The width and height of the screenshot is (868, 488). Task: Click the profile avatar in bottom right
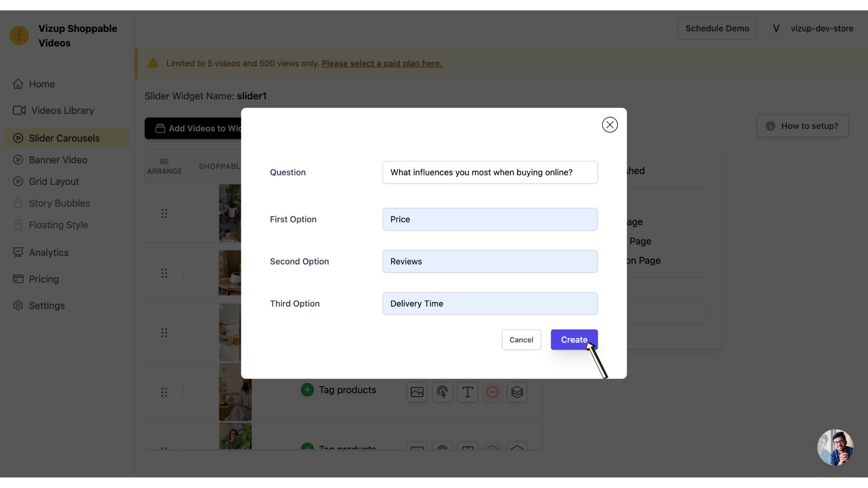coord(835,447)
